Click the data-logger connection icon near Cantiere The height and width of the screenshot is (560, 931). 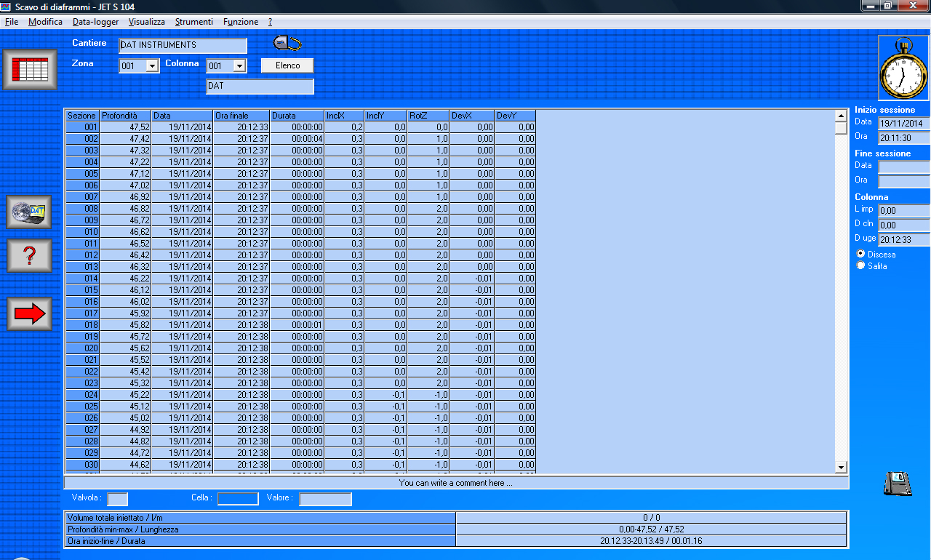pos(287,44)
